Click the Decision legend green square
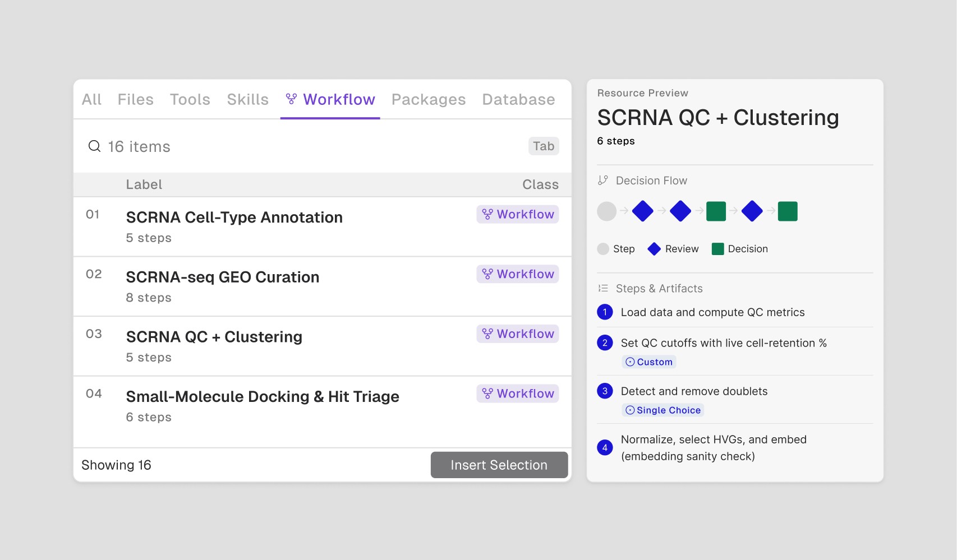The image size is (957, 560). 717,249
